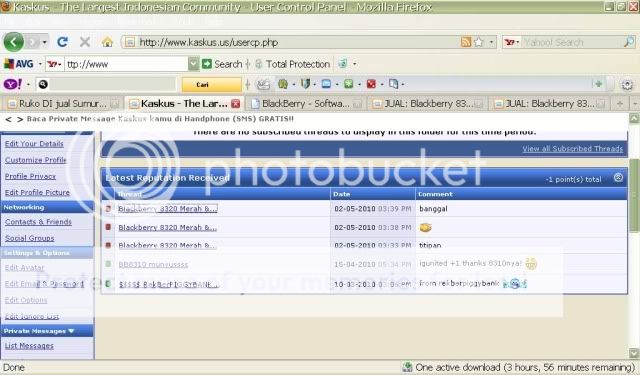Open the AVG search box dropdown

(193, 64)
